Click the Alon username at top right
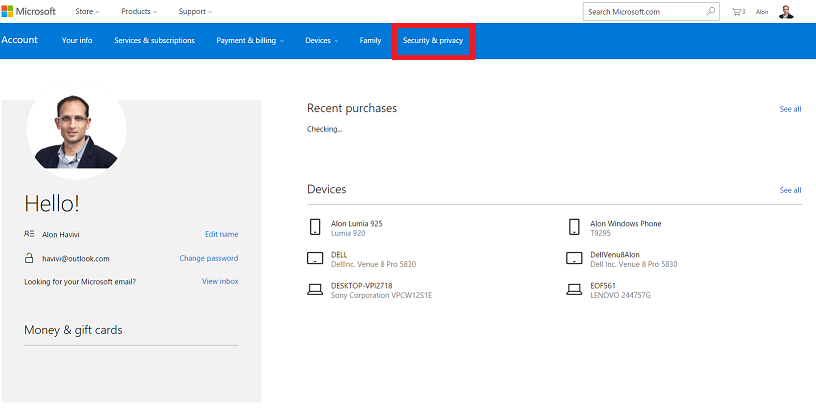This screenshot has height=412, width=816. (762, 12)
